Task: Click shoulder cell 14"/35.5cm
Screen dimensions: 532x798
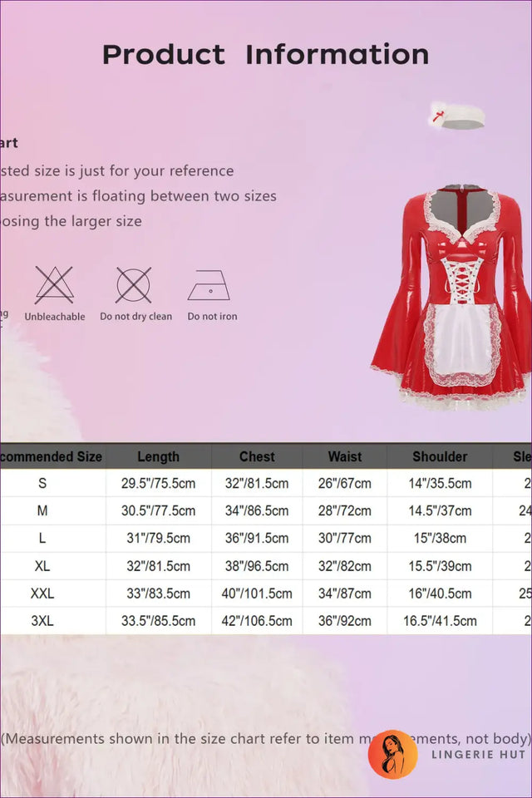Action: [x=440, y=483]
